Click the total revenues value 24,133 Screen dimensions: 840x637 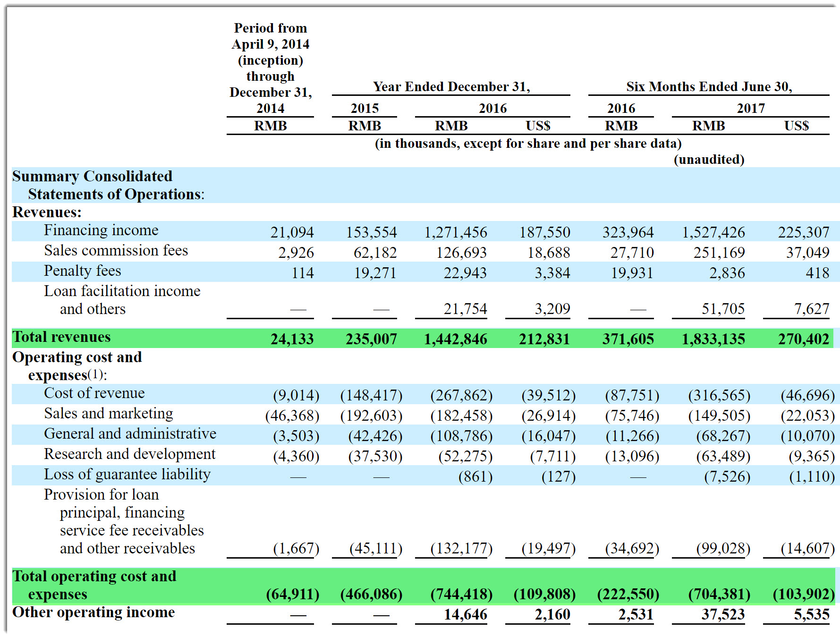click(x=292, y=339)
